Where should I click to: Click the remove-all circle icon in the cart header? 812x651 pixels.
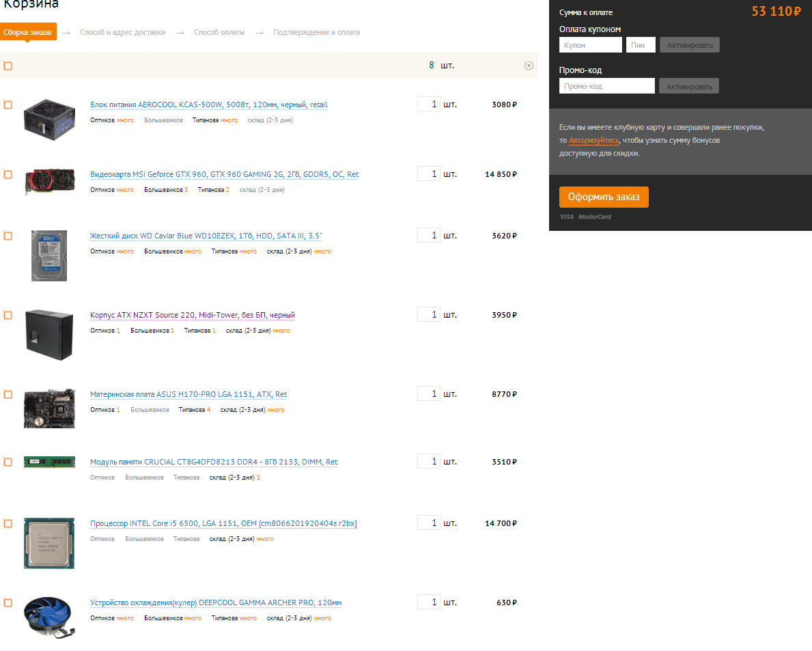529,66
